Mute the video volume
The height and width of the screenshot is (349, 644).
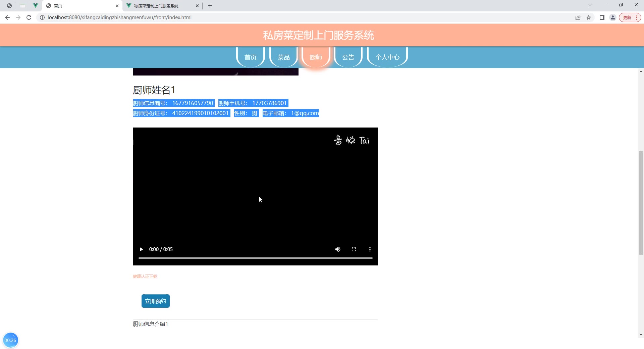click(x=338, y=249)
